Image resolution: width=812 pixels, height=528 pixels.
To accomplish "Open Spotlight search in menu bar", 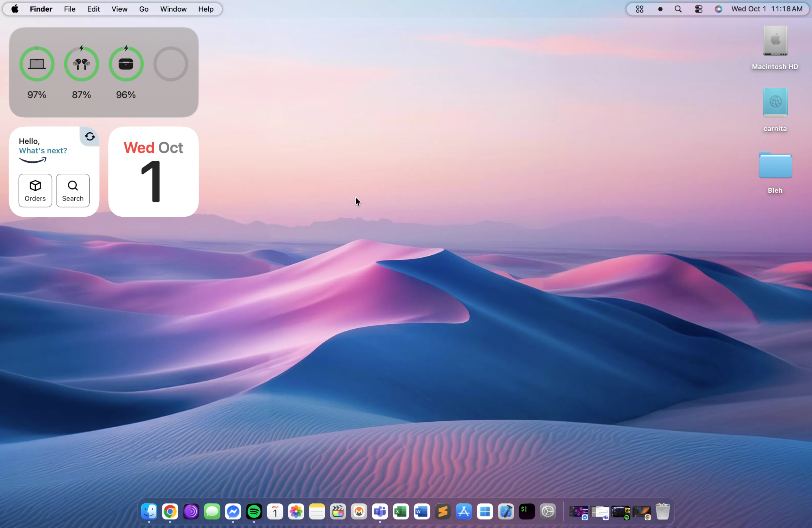I will tap(678, 9).
